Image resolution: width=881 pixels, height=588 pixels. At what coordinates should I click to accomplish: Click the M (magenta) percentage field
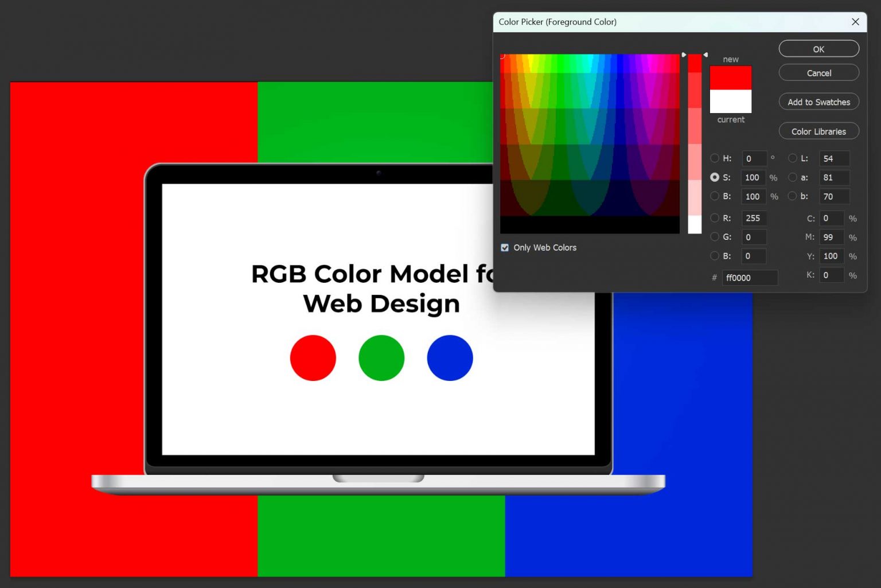click(831, 237)
